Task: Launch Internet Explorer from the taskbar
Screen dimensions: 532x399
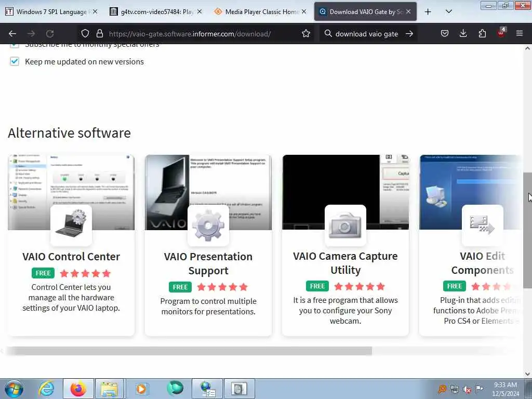Action: pyautogui.click(x=46, y=389)
